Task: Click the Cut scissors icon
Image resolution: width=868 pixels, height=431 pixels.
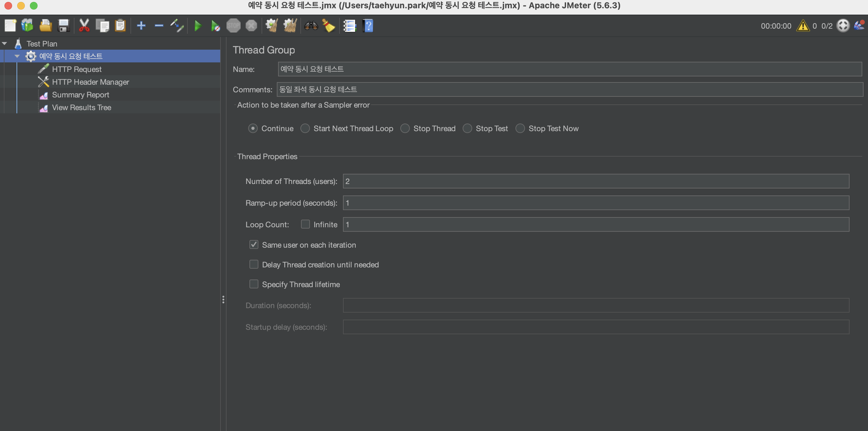Action: pyautogui.click(x=84, y=25)
